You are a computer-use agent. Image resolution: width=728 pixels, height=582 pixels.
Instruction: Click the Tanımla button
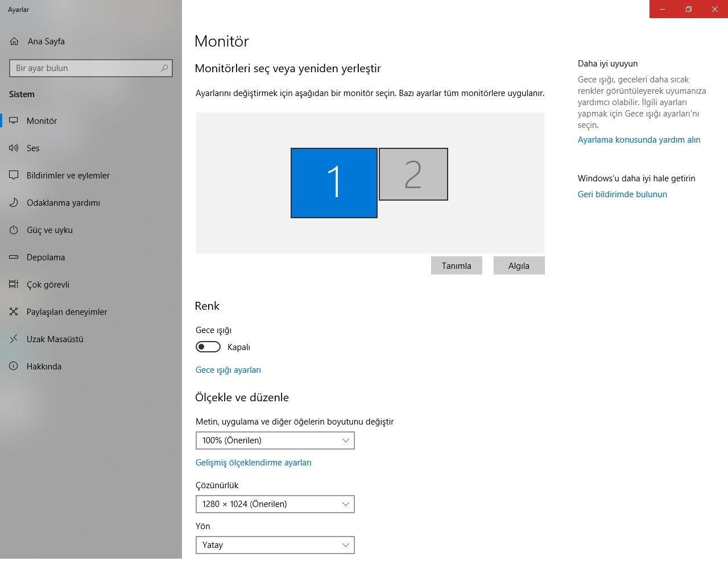457,265
